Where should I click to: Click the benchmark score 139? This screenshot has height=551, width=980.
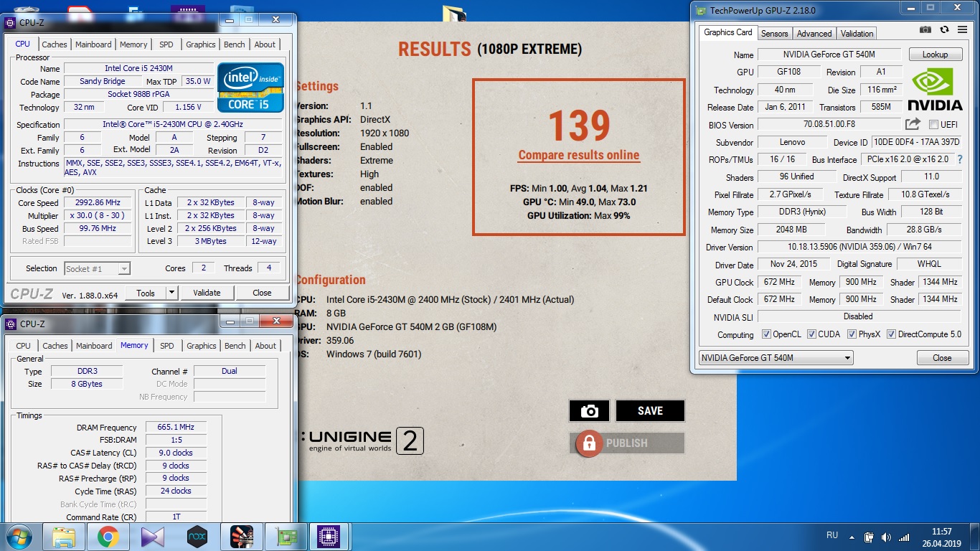click(579, 126)
